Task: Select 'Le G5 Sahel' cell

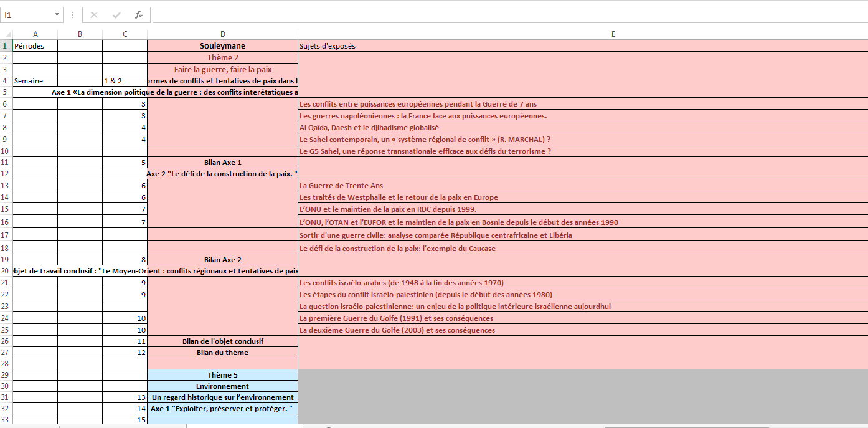Action: [x=583, y=151]
